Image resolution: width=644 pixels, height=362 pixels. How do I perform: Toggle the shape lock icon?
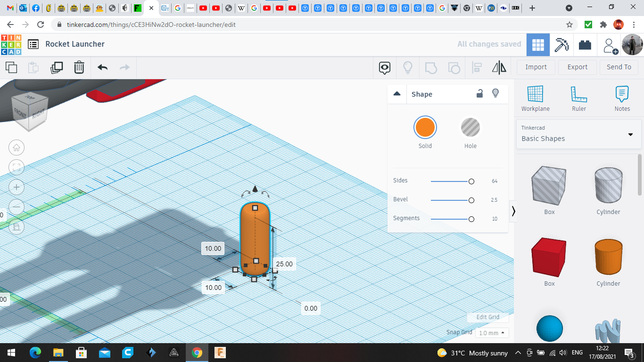click(479, 94)
